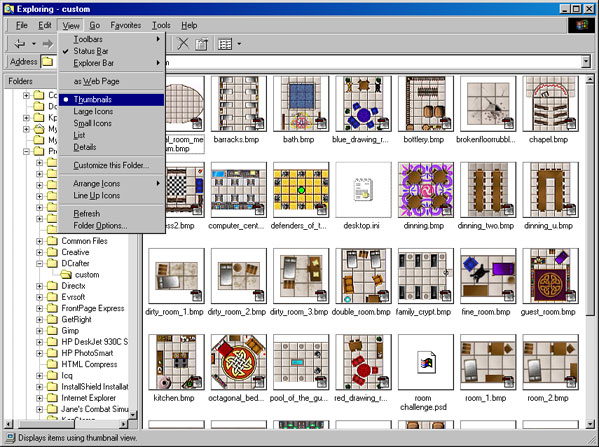Select the kitchen.bmp thumbnail

[176, 362]
